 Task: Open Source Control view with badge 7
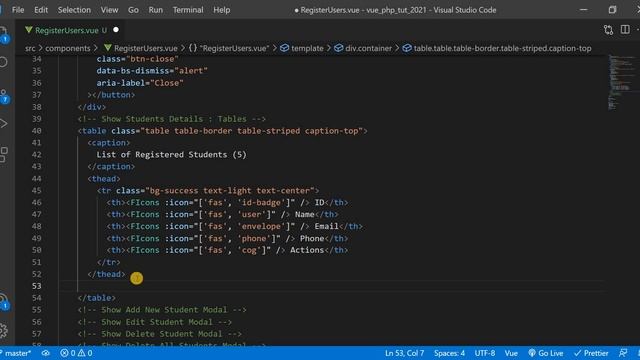click(4, 96)
